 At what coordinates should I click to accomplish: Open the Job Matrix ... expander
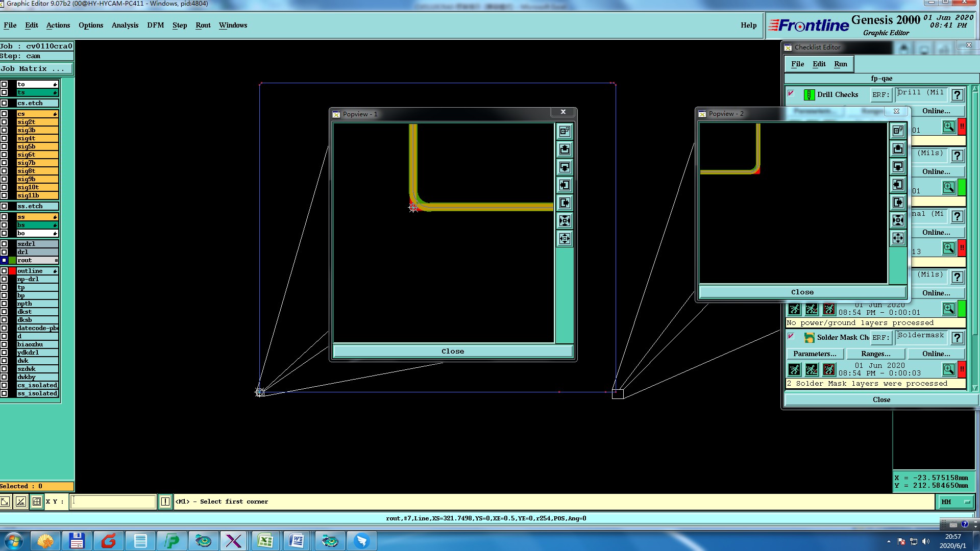36,69
